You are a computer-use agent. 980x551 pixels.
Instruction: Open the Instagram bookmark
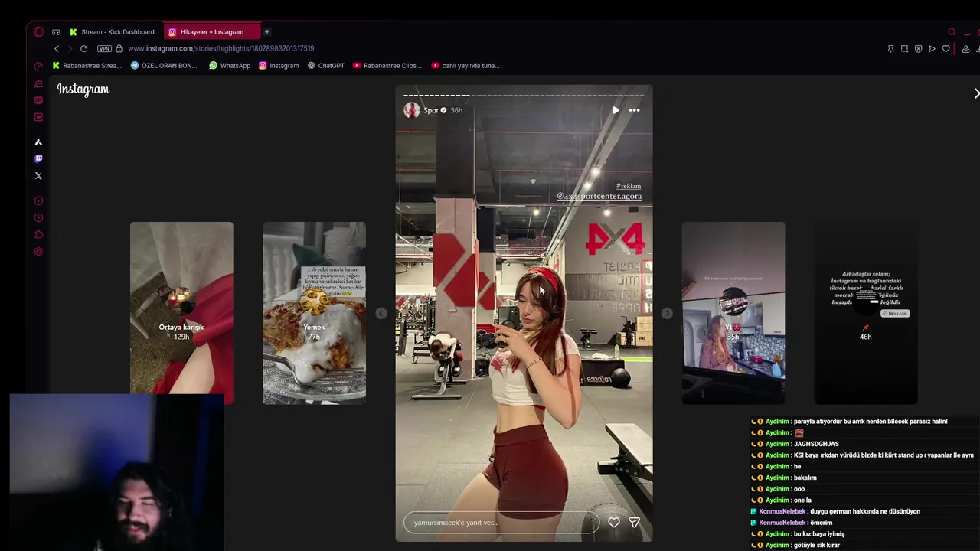pos(279,66)
